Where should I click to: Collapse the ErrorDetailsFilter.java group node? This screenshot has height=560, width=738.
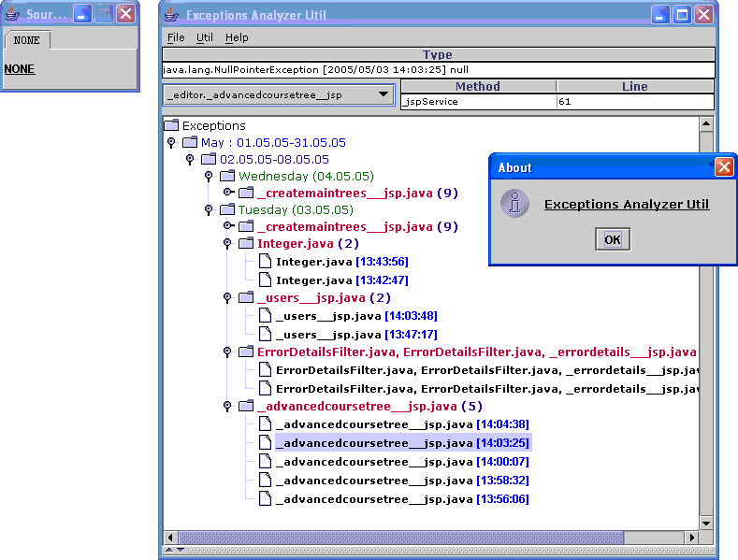click(x=227, y=352)
